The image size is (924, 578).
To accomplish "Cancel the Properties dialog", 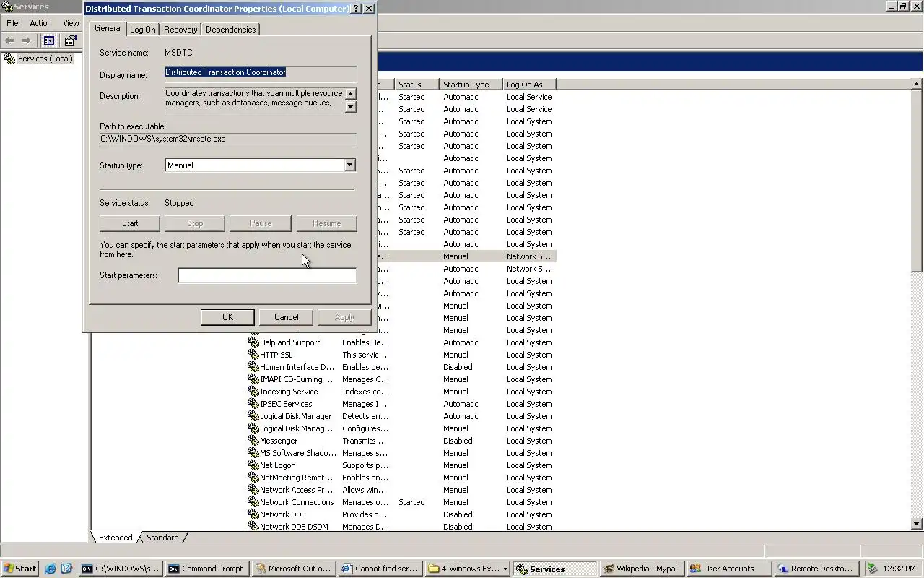I will pos(286,317).
